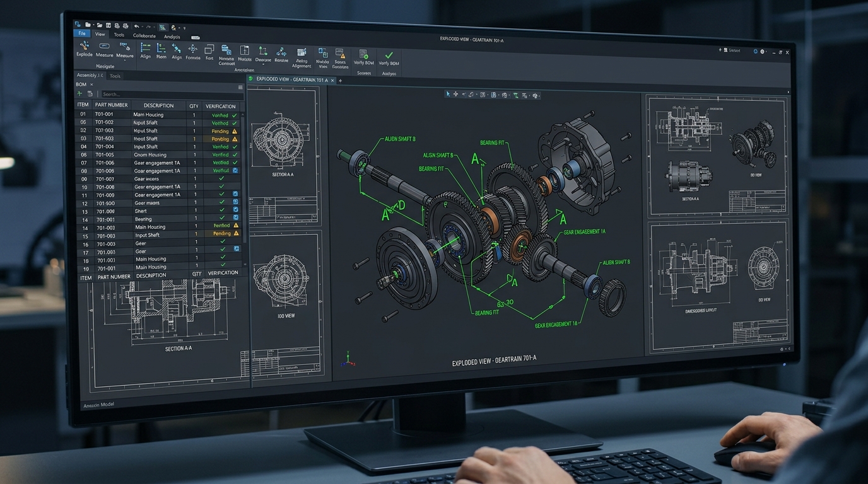Toggle the verified checkmark in row 701-004
The width and height of the screenshot is (868, 484).
coord(235,147)
